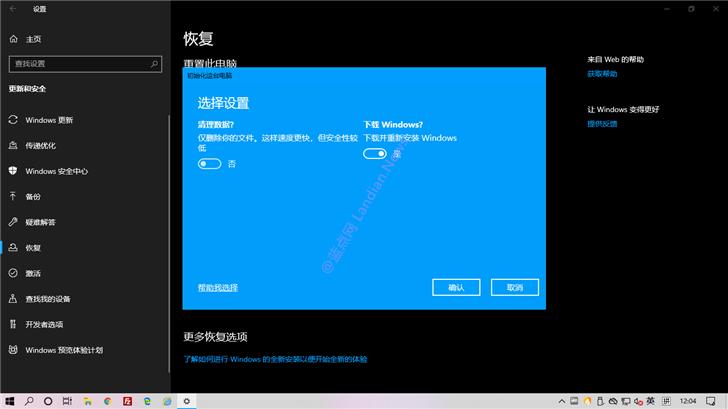The width and height of the screenshot is (728, 409).
Task: Launch Chrome from taskbar
Action: coord(108,401)
